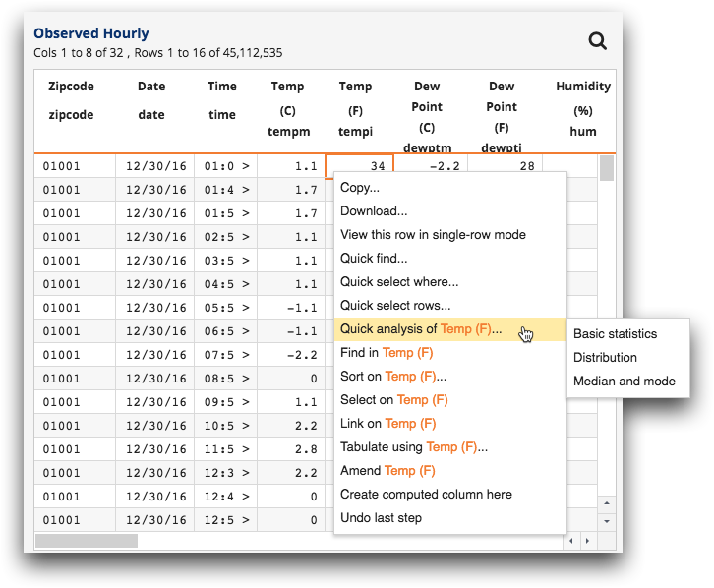This screenshot has height=588, width=714.
Task: Expand time cell showing 03:5
Action: 246,261
